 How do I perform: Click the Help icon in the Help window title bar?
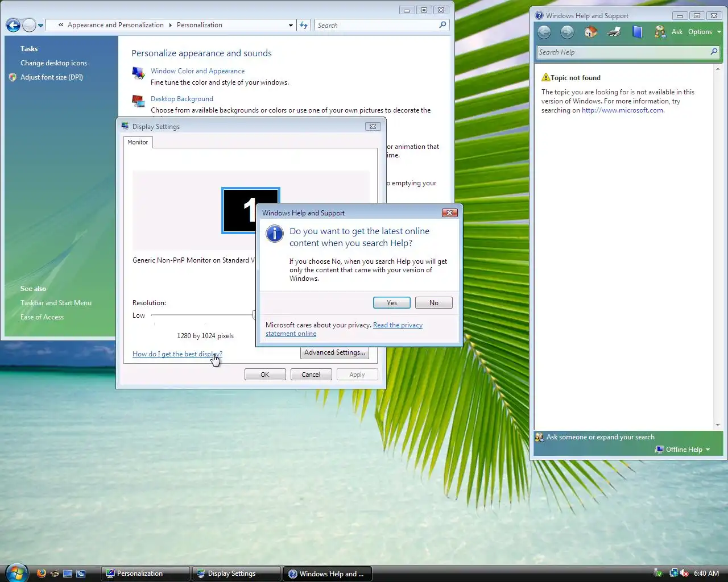click(x=539, y=16)
